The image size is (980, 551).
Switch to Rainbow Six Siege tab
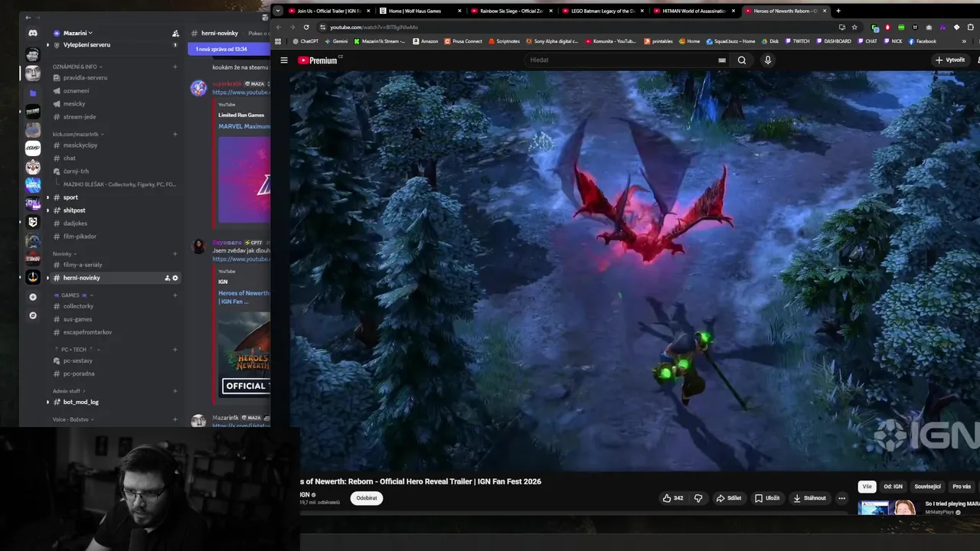(x=511, y=11)
